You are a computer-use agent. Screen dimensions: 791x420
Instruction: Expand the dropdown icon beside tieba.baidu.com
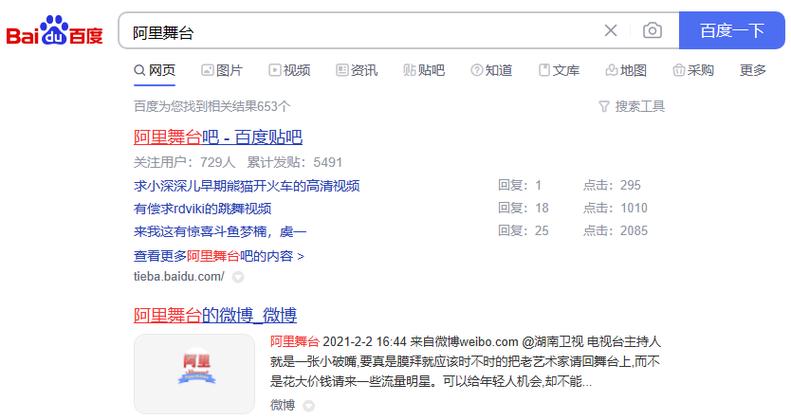point(238,277)
